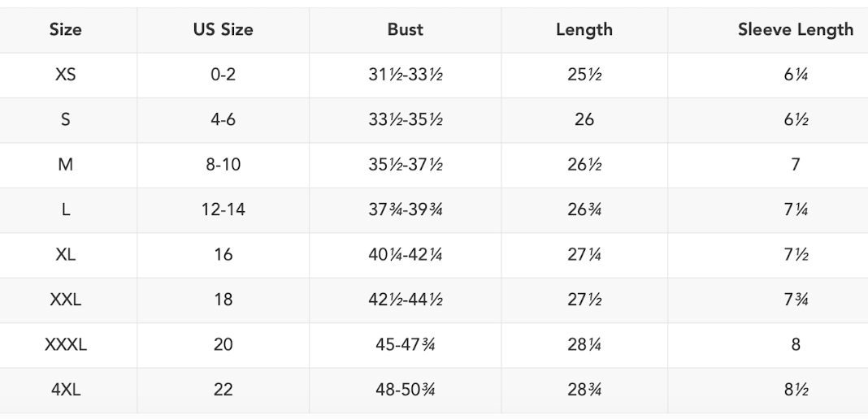This screenshot has height=419, width=868.
Task: Click the Size column header
Action: pos(65,30)
